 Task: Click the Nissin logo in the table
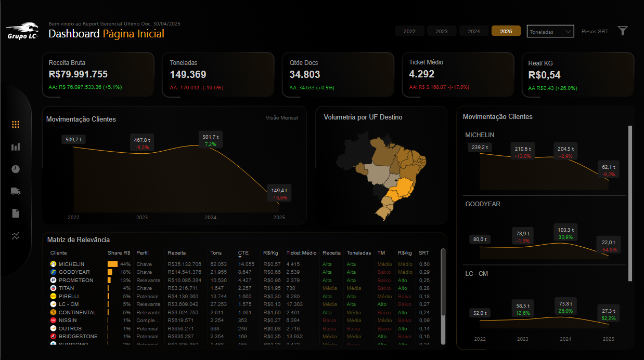point(53,321)
